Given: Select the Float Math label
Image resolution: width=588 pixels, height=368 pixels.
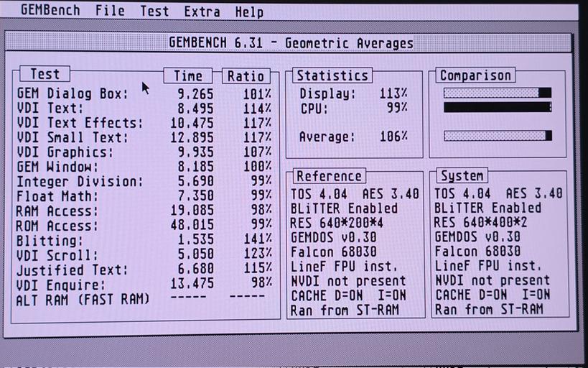Looking at the screenshot, I should 57,196.
